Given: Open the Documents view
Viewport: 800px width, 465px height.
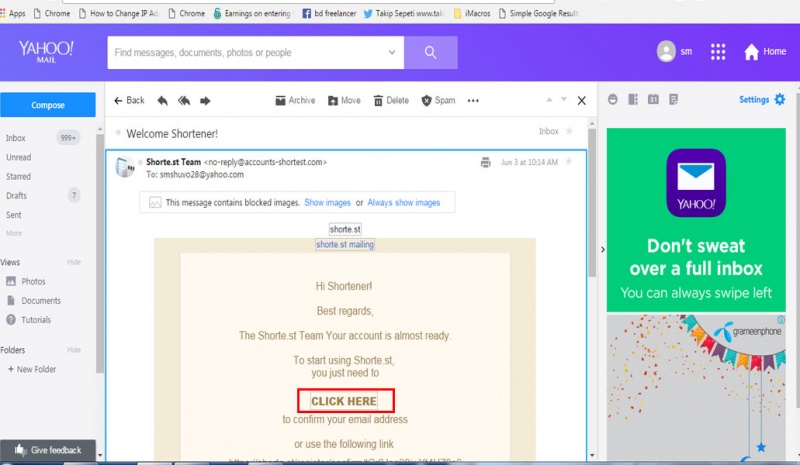Looking at the screenshot, I should coord(34,301).
